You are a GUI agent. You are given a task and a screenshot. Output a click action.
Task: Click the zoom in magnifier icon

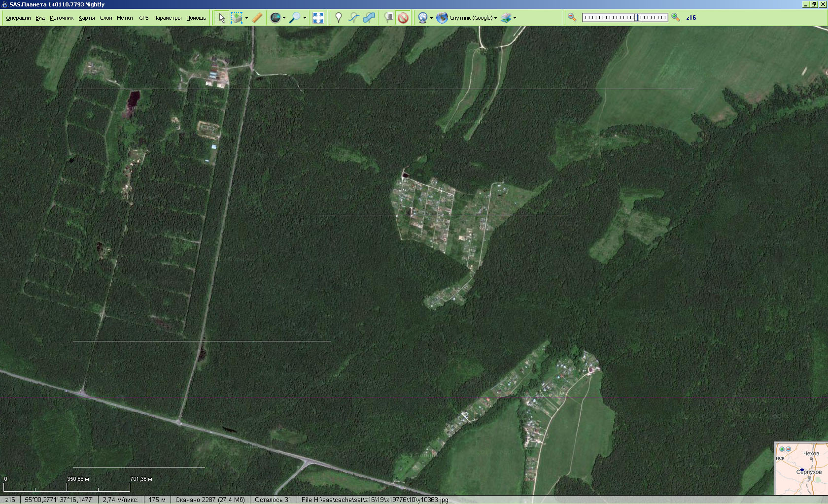[x=675, y=18]
